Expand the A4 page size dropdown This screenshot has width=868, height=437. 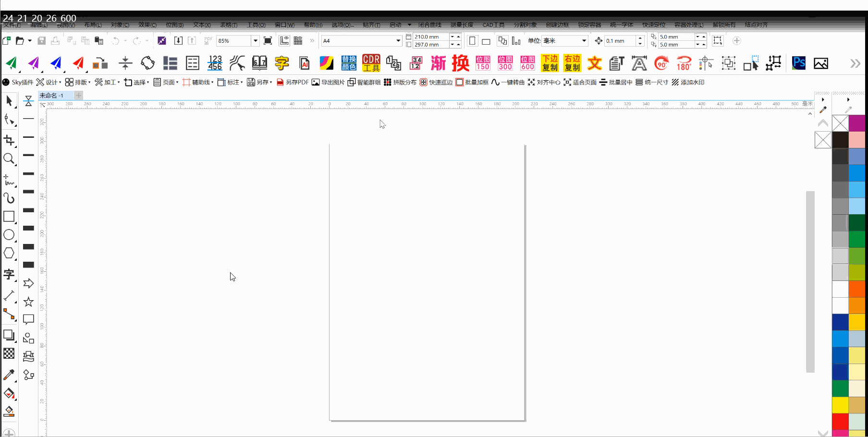click(398, 41)
